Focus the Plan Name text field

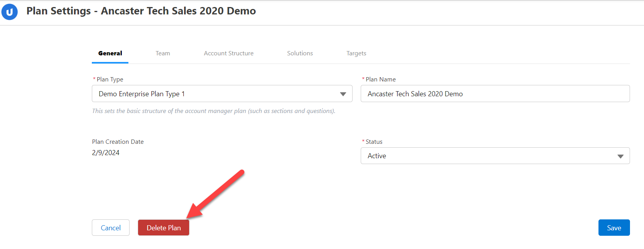[495, 94]
